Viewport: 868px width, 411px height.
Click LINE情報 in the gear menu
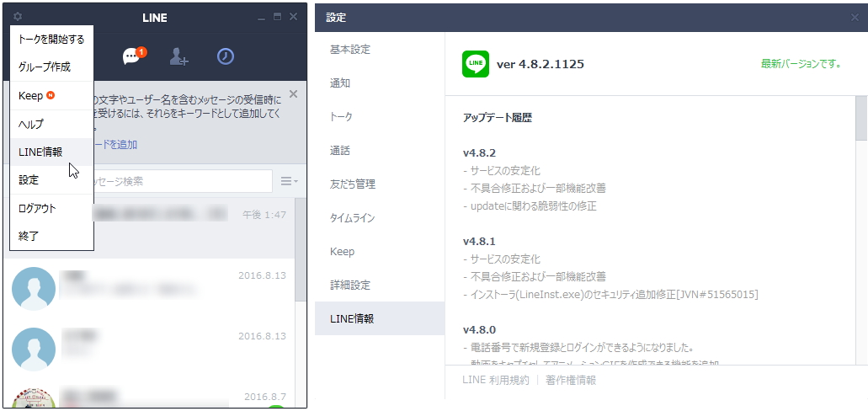pyautogui.click(x=51, y=152)
